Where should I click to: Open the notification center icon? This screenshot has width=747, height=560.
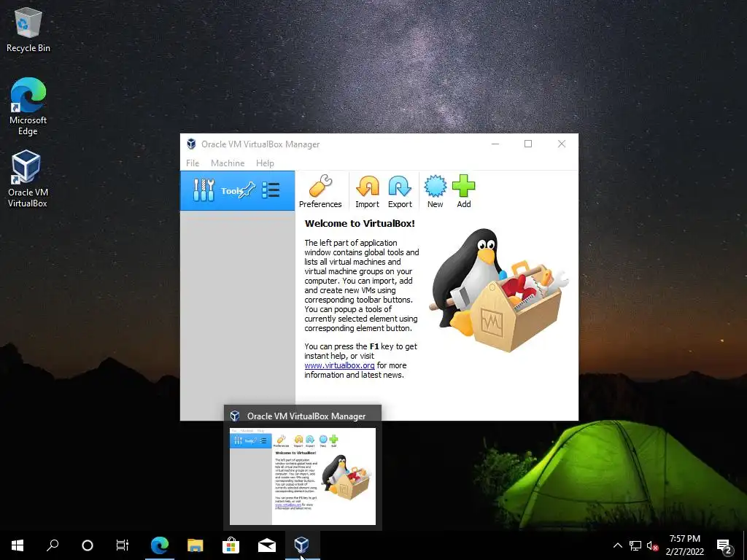coord(724,545)
